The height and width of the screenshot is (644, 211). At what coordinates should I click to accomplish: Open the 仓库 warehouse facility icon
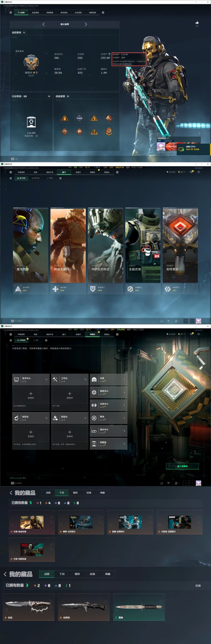(x=94, y=380)
